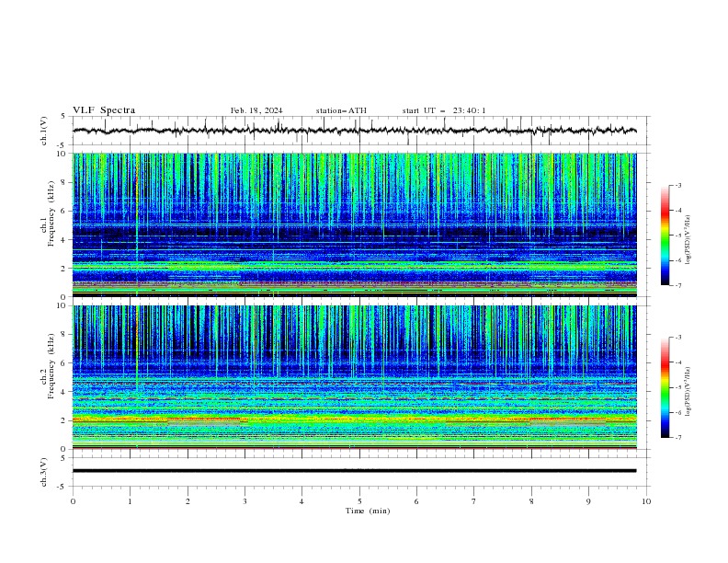Click time axis tick label "10"
The height and width of the screenshot is (563, 728).
click(x=646, y=501)
